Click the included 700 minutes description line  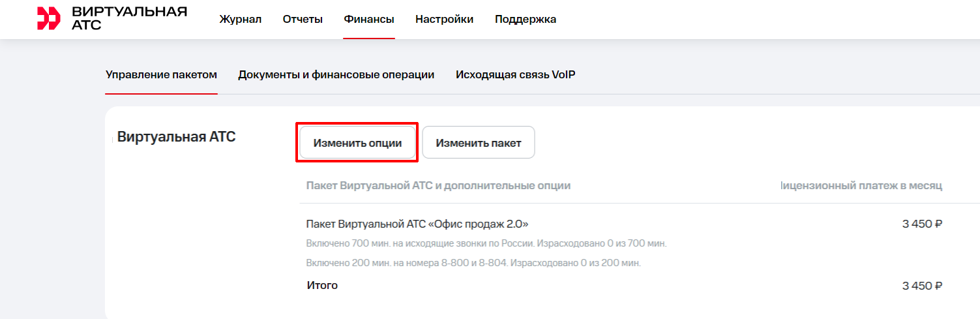tap(486, 244)
